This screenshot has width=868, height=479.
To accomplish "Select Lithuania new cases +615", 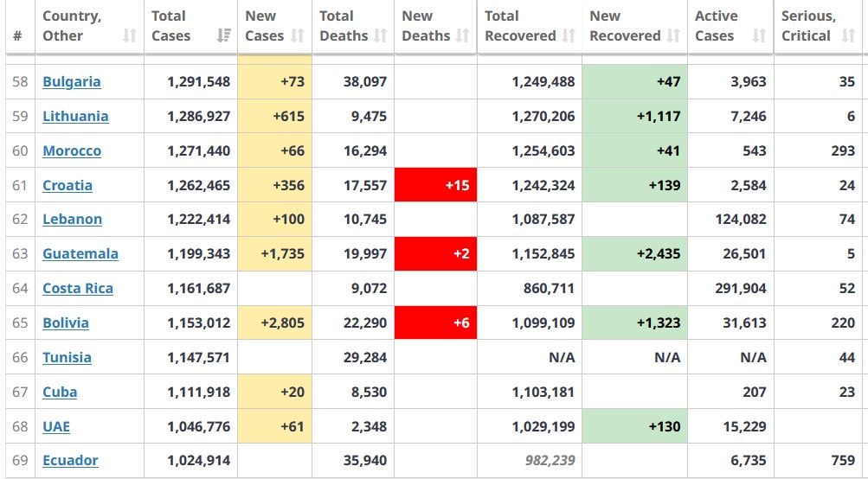I will point(288,116).
